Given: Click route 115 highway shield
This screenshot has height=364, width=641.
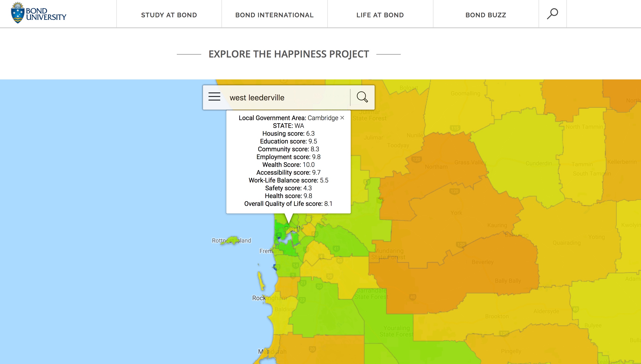Looking at the screenshot, I should (455, 128).
